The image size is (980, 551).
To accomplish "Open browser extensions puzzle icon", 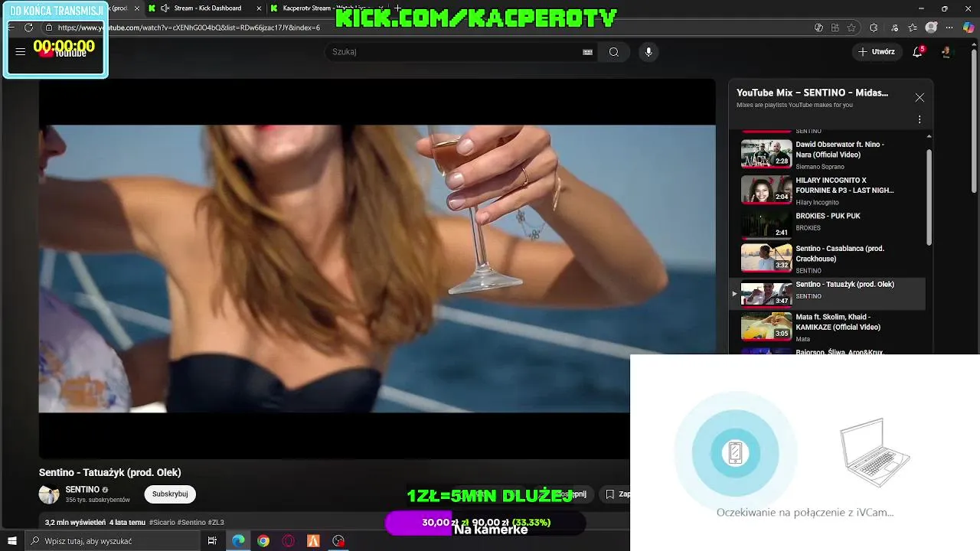I will [874, 28].
